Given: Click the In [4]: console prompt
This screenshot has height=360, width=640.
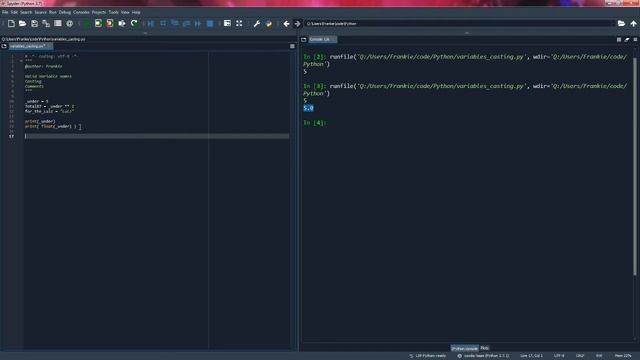Looking at the screenshot, I should tap(315, 122).
